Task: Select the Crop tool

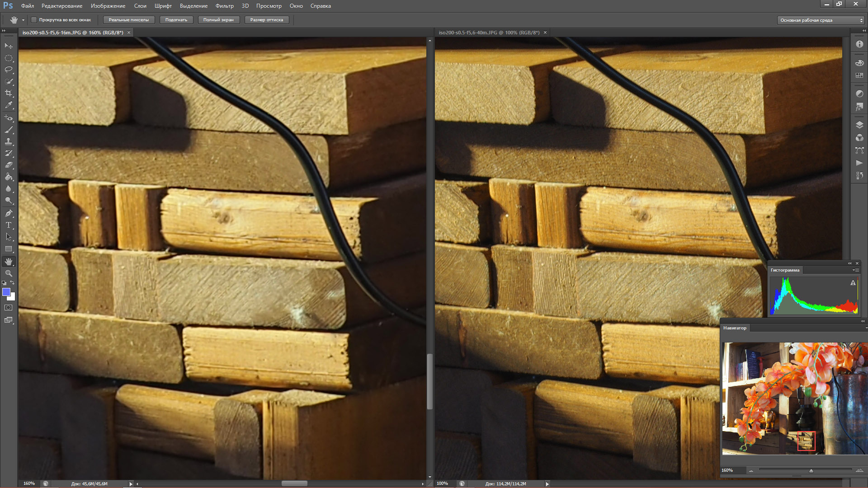Action: (x=9, y=93)
